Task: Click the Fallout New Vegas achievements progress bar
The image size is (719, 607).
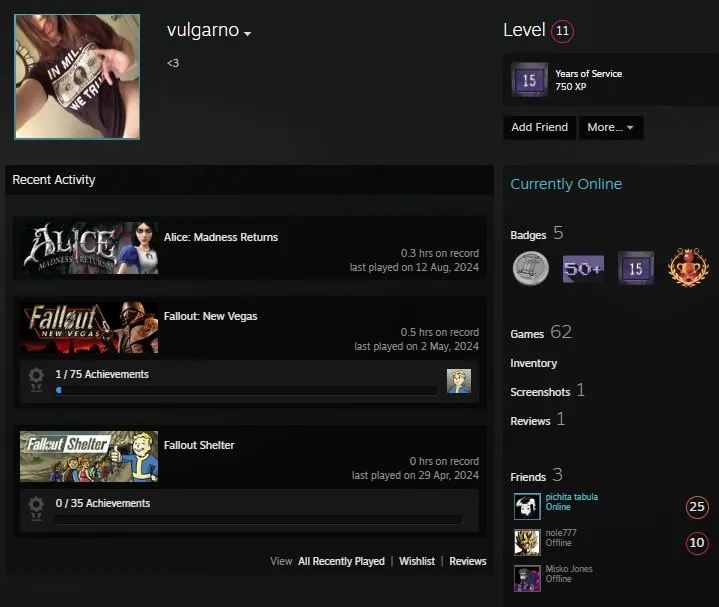Action: point(247,390)
